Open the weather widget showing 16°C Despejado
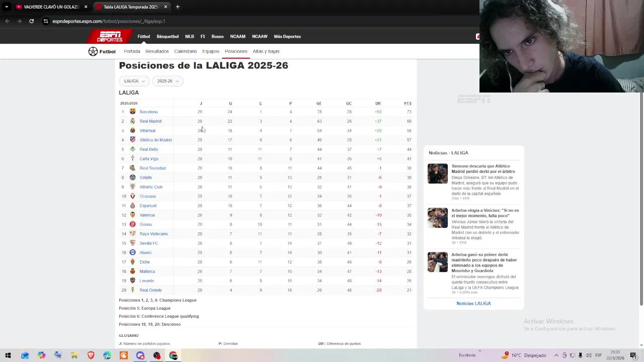The height and width of the screenshot is (362, 644). tap(523, 355)
